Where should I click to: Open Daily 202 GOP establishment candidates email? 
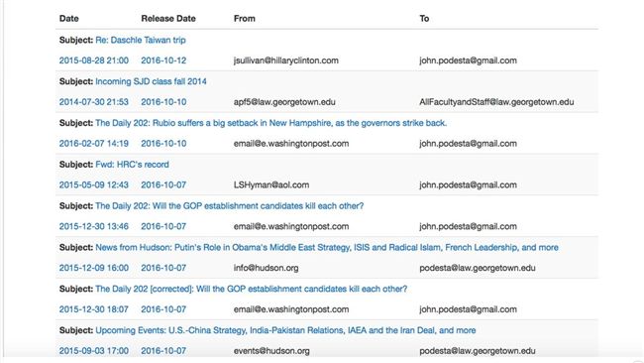pyautogui.click(x=229, y=206)
